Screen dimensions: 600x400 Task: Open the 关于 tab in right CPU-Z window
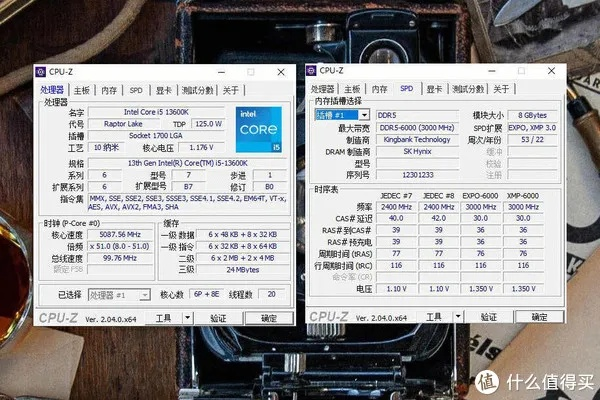(x=501, y=89)
